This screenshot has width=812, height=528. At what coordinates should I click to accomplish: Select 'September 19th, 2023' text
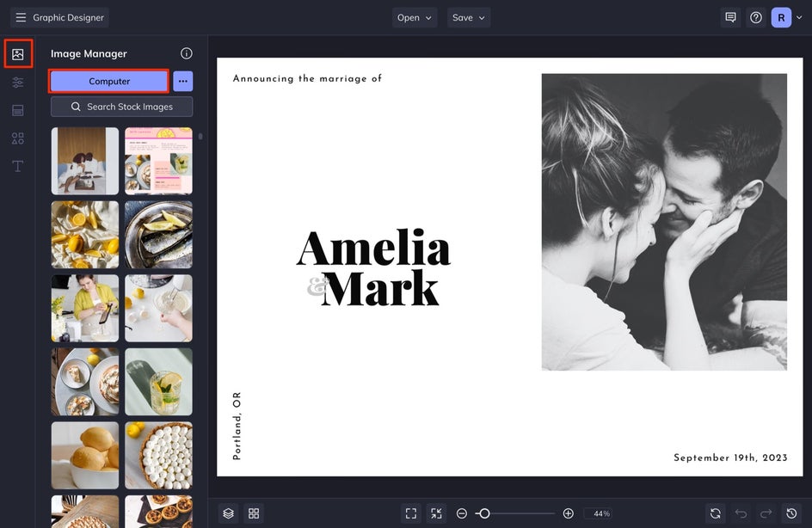click(x=730, y=457)
